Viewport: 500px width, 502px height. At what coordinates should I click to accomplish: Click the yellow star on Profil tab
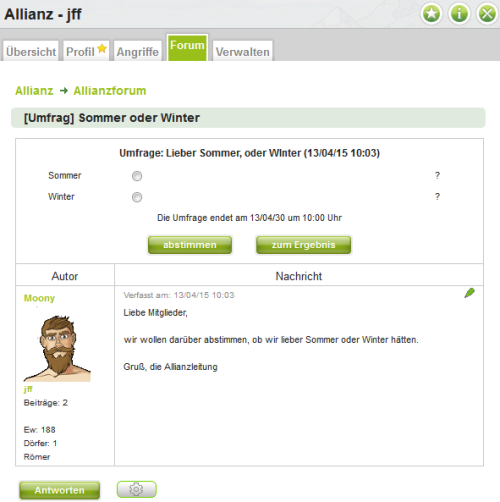[x=102, y=48]
